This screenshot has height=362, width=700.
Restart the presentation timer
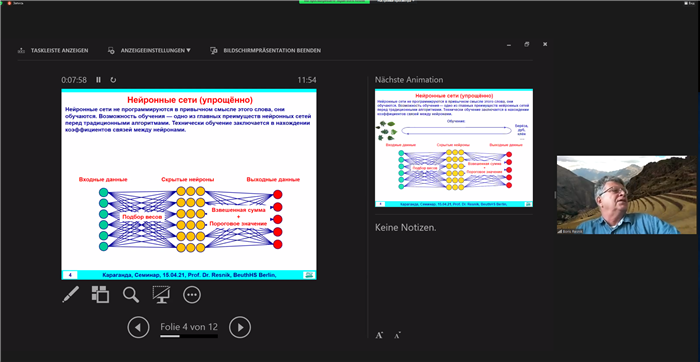(113, 80)
